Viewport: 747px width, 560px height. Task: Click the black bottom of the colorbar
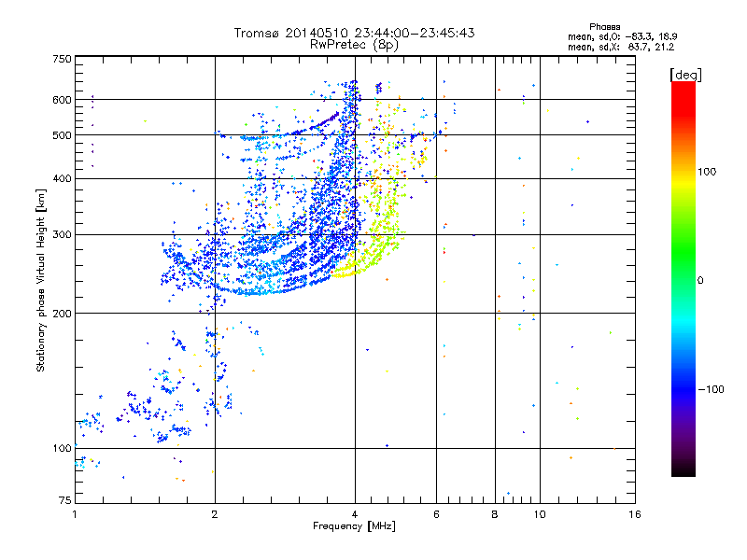(x=684, y=469)
